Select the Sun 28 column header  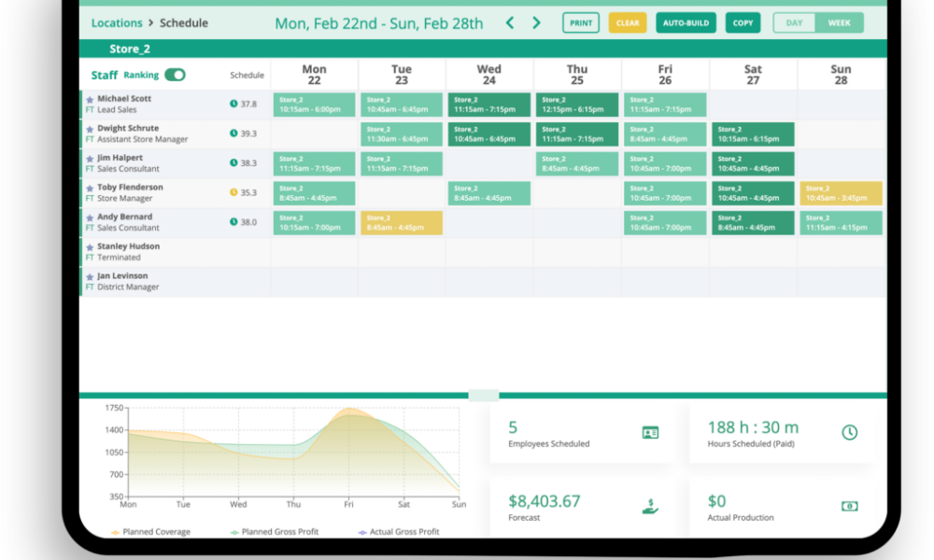[x=841, y=75]
